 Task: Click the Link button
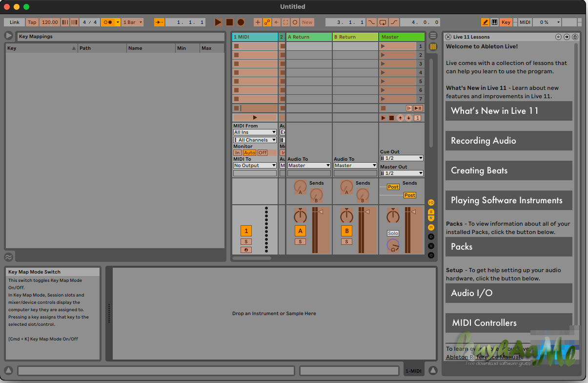point(15,22)
